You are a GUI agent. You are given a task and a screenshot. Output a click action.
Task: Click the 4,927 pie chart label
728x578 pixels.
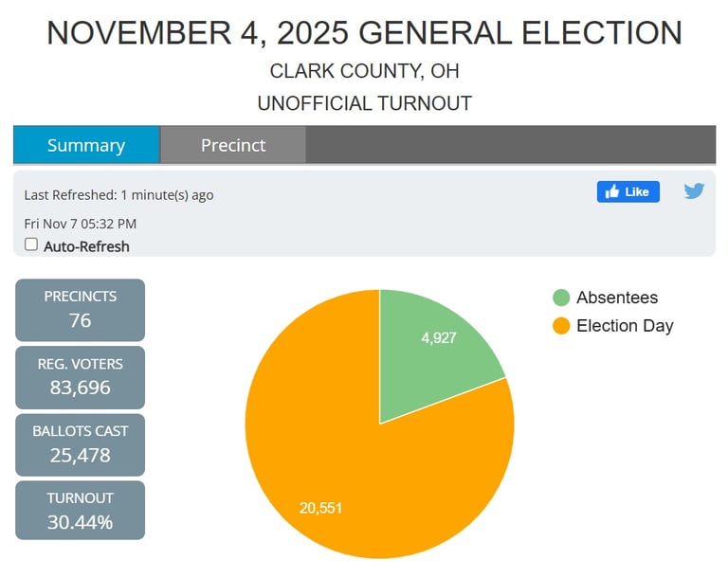point(439,337)
